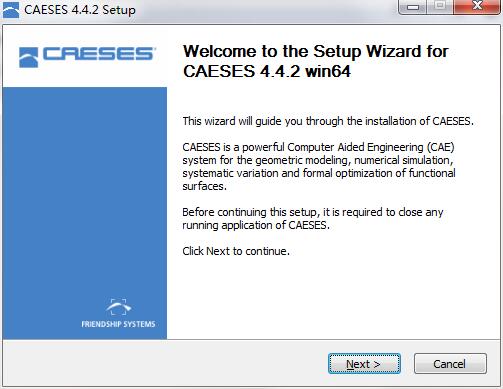Click the FRIENDSHIP SYSTEMS text label
The height and width of the screenshot is (389, 503).
118,324
